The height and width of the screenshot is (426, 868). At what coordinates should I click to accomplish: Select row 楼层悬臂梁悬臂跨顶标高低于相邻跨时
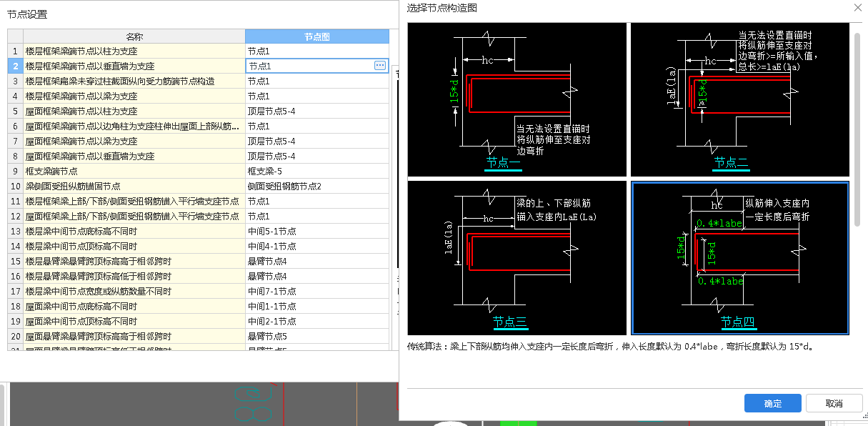tap(134, 277)
